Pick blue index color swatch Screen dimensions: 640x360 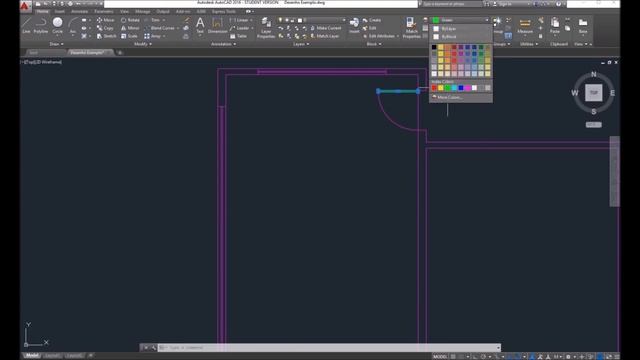461,88
